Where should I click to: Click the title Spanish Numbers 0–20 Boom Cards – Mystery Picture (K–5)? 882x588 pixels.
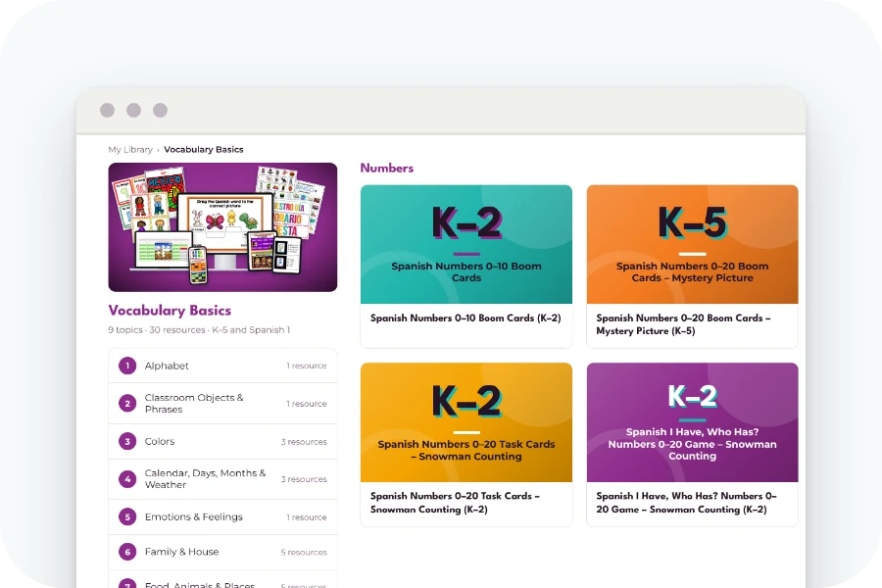(x=683, y=324)
